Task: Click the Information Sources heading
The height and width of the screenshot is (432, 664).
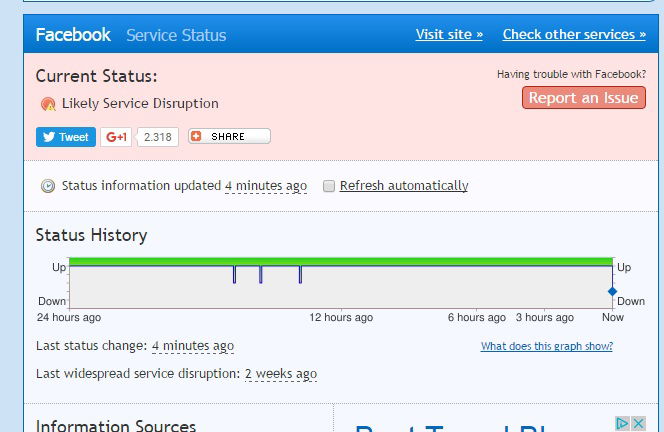Action: (x=116, y=425)
